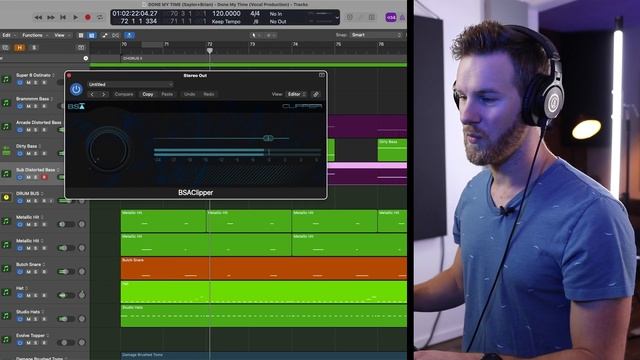Record-enable the Studio Hats track
The width and height of the screenshot is (640, 360).
tap(44, 319)
